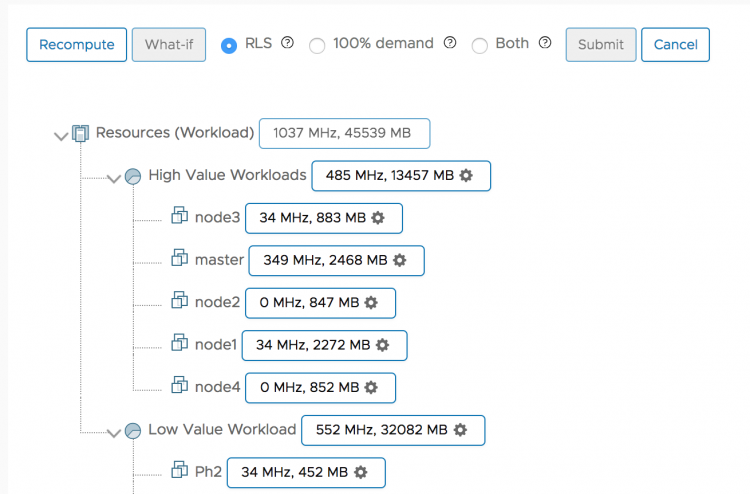The height and width of the screenshot is (494, 750).
Task: Click help icon next to 100% demand
Action: pyautogui.click(x=450, y=43)
